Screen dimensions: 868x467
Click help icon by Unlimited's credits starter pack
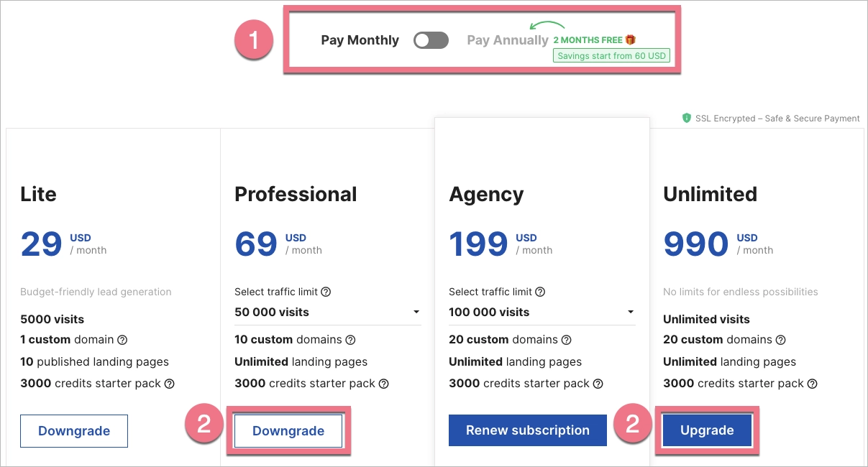(813, 384)
